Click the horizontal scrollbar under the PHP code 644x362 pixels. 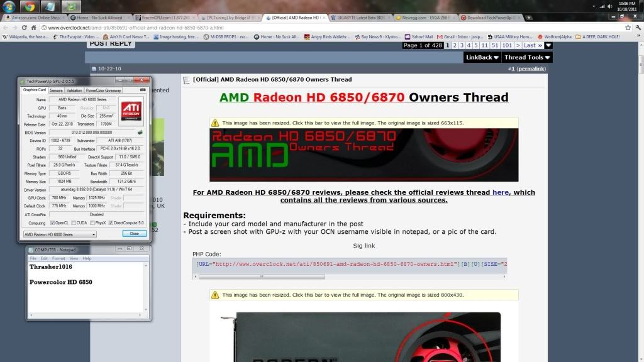pyautogui.click(x=350, y=277)
